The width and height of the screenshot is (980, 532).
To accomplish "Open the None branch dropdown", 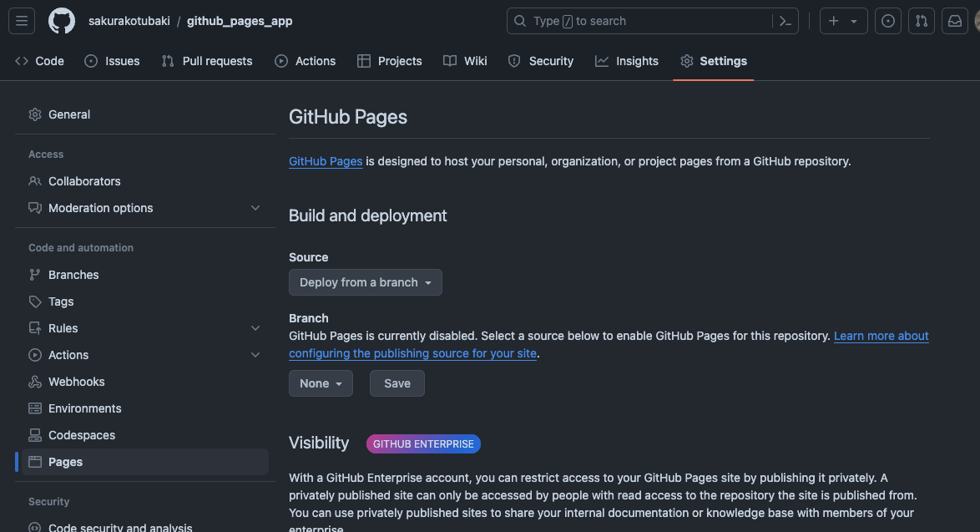I will [x=321, y=383].
